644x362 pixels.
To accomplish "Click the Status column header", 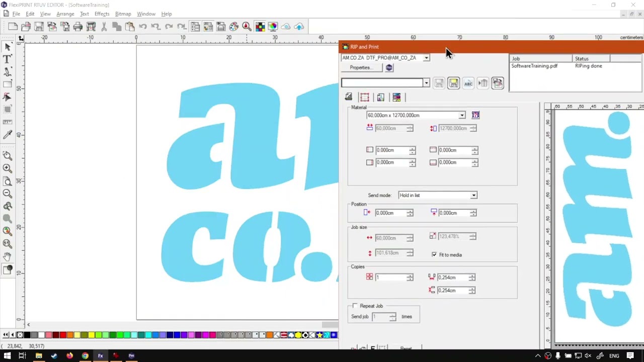I will (x=591, y=59).
